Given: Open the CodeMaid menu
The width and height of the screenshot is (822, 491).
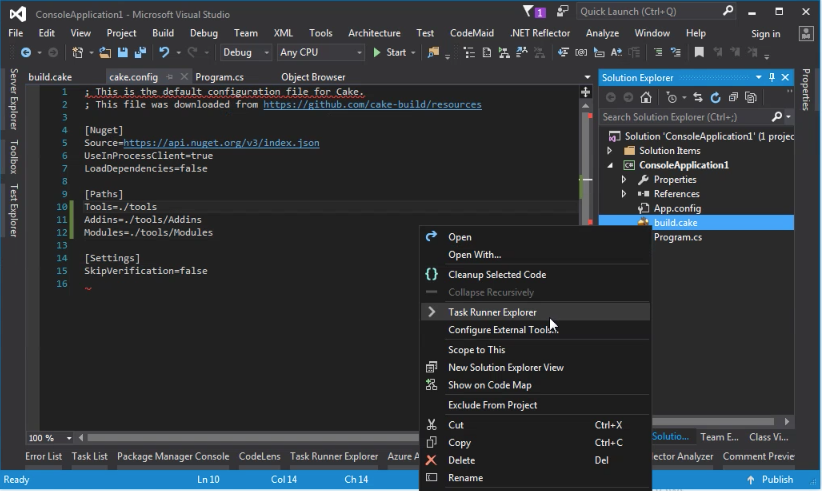Looking at the screenshot, I should tap(472, 33).
